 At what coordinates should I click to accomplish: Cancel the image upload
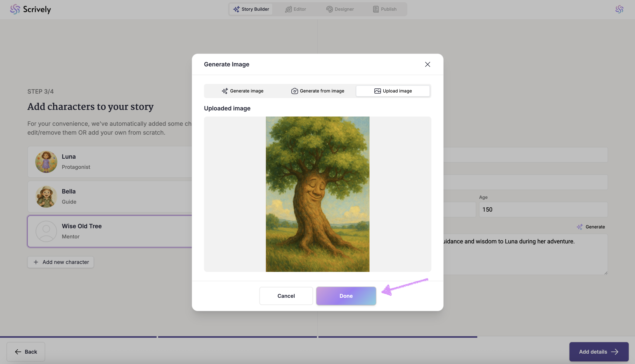(286, 296)
